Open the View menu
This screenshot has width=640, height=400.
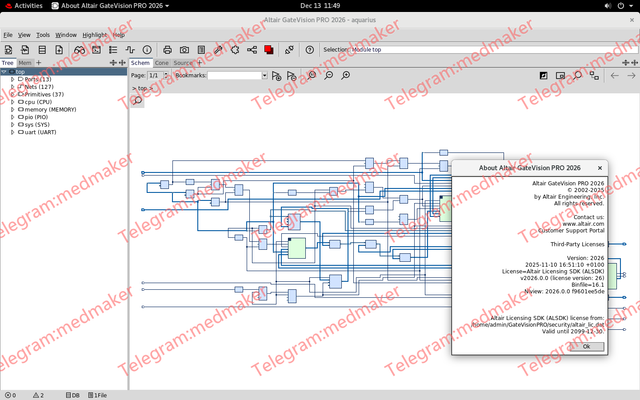click(24, 35)
